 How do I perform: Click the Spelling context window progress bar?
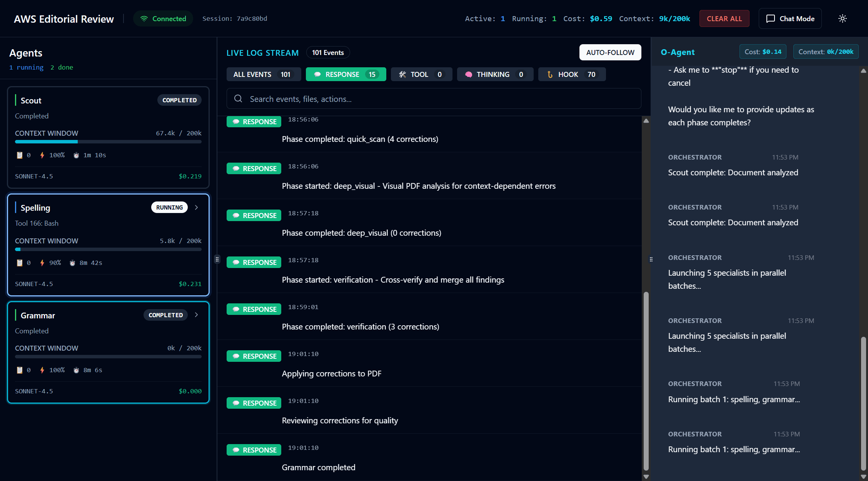tap(108, 249)
